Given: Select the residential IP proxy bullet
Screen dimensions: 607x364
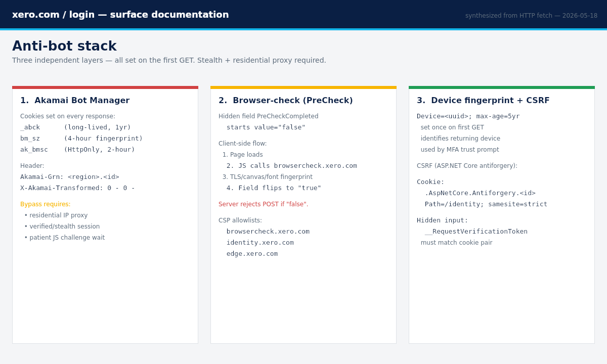Looking at the screenshot, I should tap(56, 215).
